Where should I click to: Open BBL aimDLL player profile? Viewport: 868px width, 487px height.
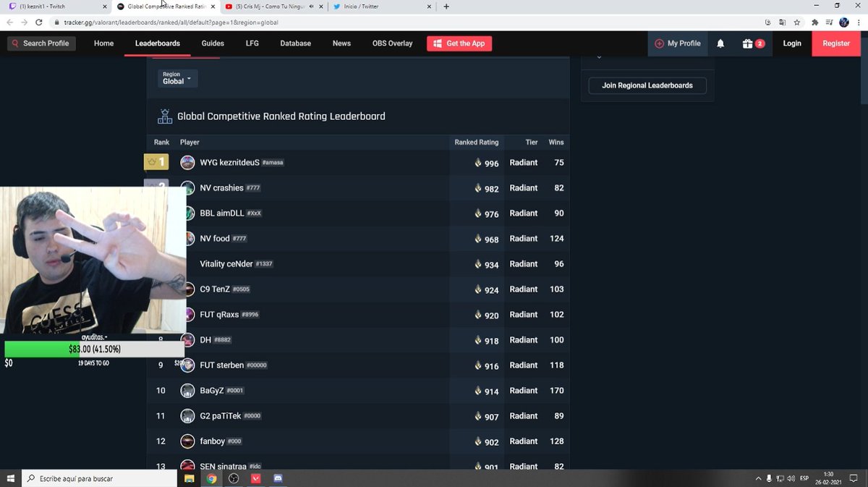[222, 213]
